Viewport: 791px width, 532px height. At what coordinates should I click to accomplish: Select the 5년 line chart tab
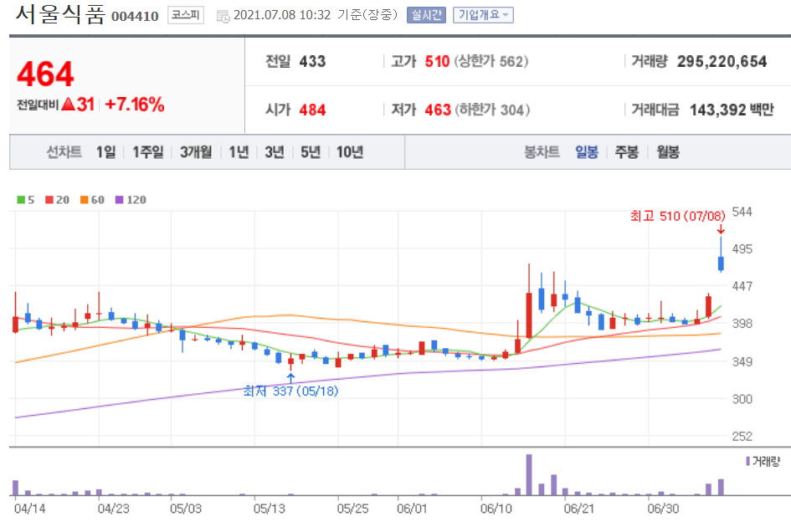(311, 151)
